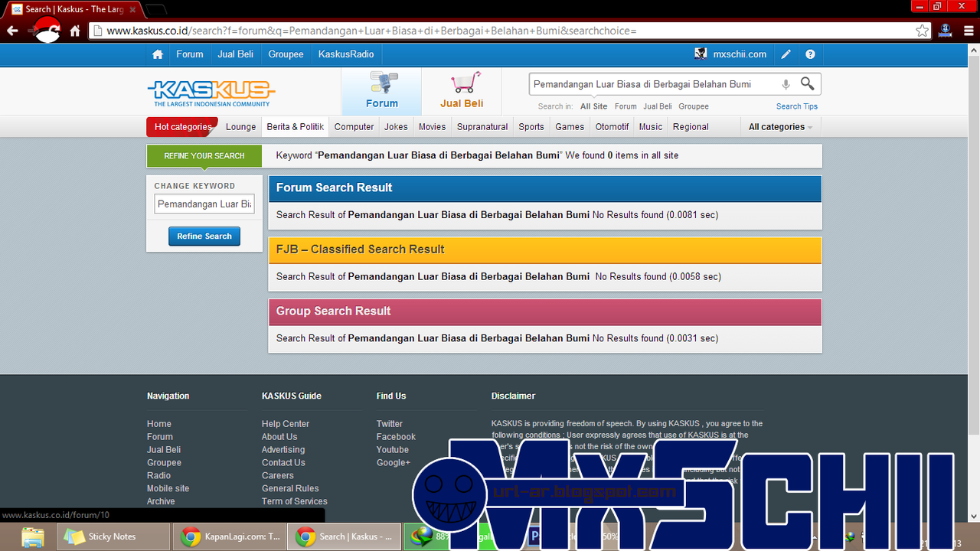Click the mxschii.com user avatar icon
Viewport: 980px width, 551px height.
click(x=701, y=54)
